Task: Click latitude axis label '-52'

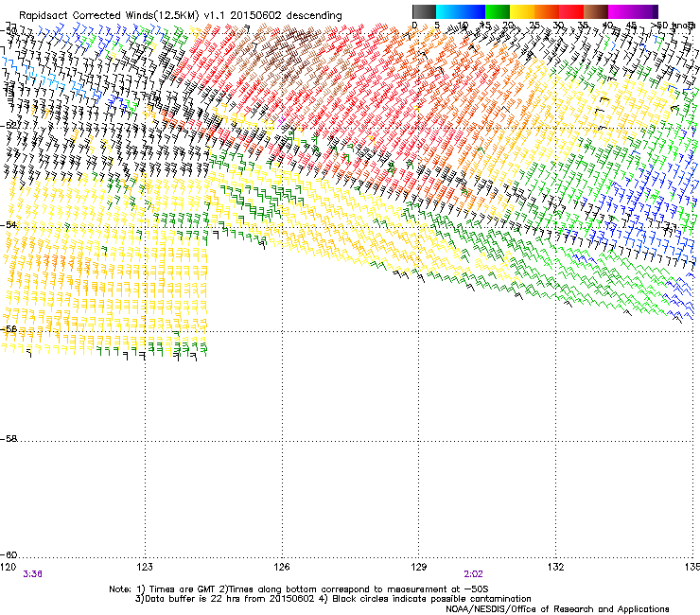Action: click(x=9, y=126)
